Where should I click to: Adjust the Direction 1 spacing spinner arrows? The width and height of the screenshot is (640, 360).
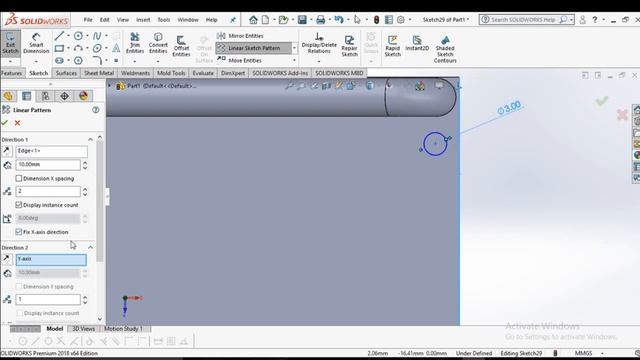(85, 165)
